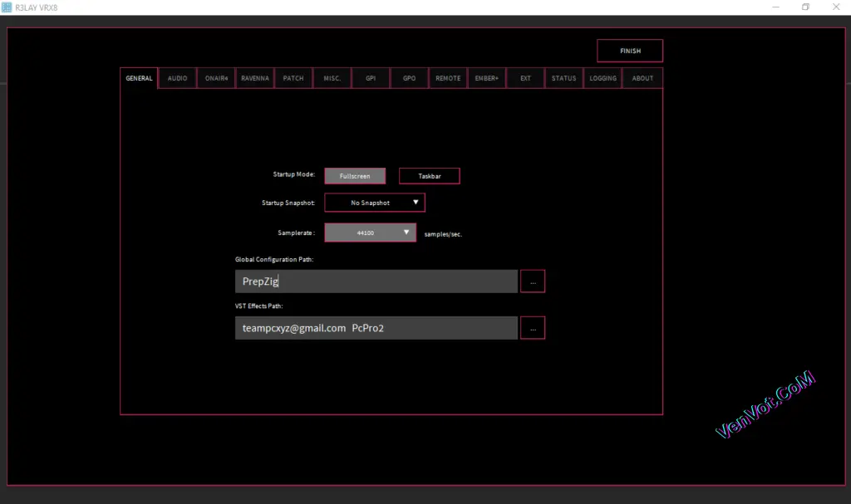Screen dimensions: 851x504
Task: Switch to the EXT tab
Action: [525, 78]
